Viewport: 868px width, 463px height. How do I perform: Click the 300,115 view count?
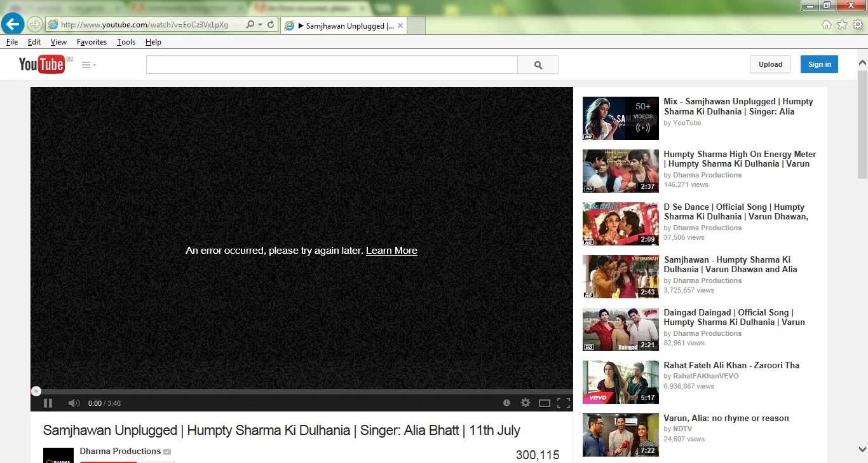click(538, 455)
